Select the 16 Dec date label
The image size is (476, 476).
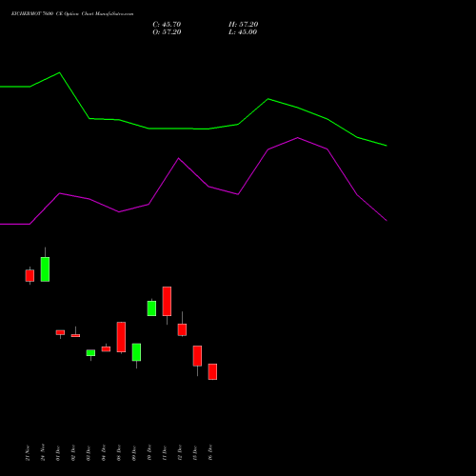[x=210, y=453]
